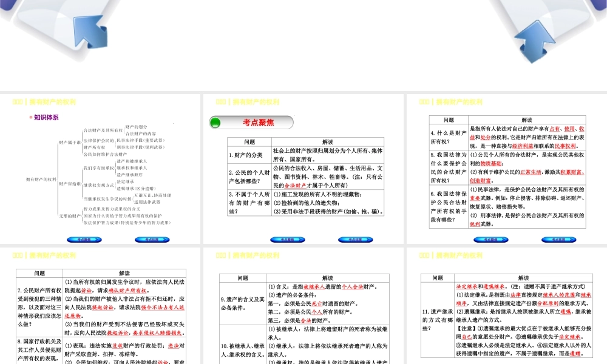Screen dimensions: 607x364
Task: Click cell 8.国家行政机关及其工作人员侵犯财产所有权
Action: point(39,351)
